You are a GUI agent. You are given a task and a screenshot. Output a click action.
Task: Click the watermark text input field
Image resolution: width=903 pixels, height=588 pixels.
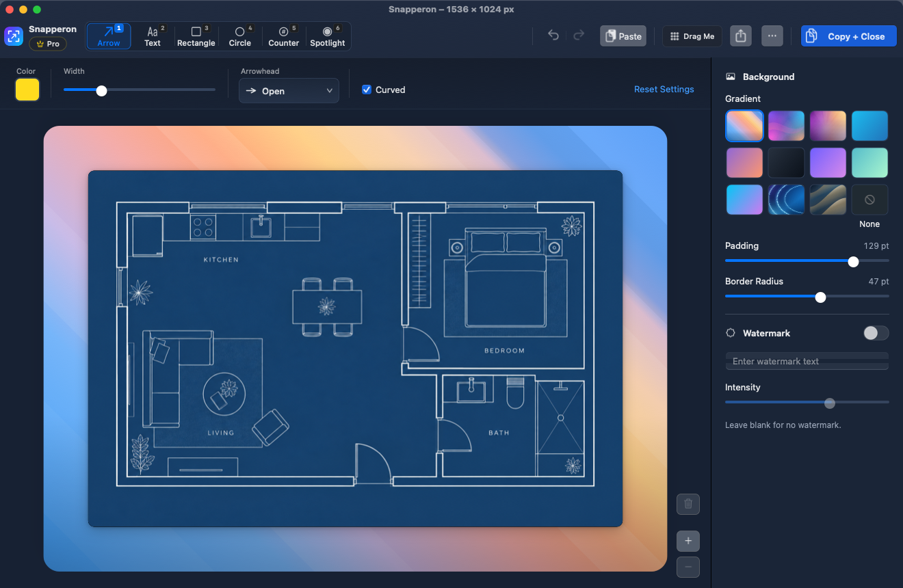(x=807, y=361)
